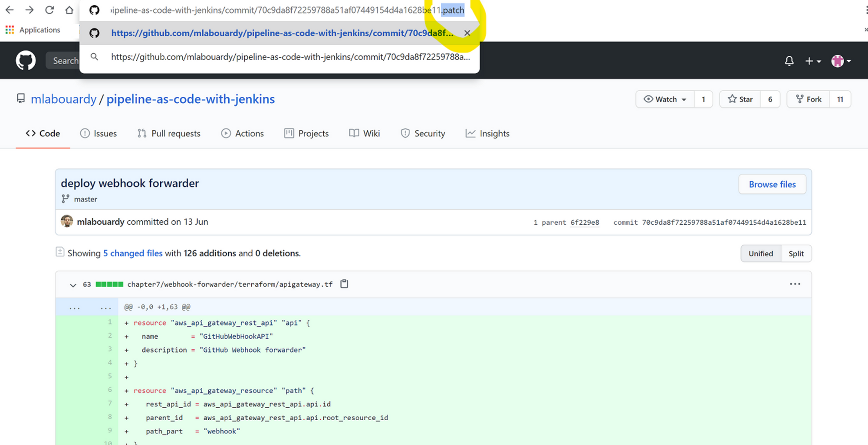Fork the repository
The width and height of the screenshot is (868, 445).
[809, 99]
